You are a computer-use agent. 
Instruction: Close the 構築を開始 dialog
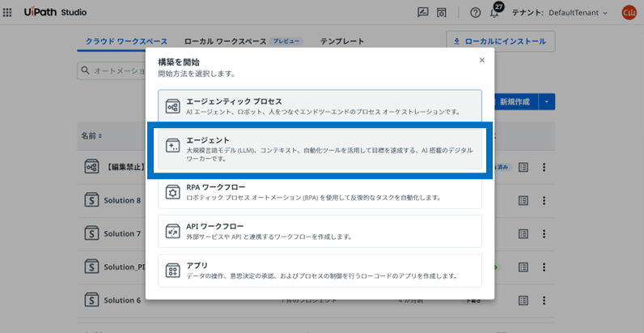482,60
